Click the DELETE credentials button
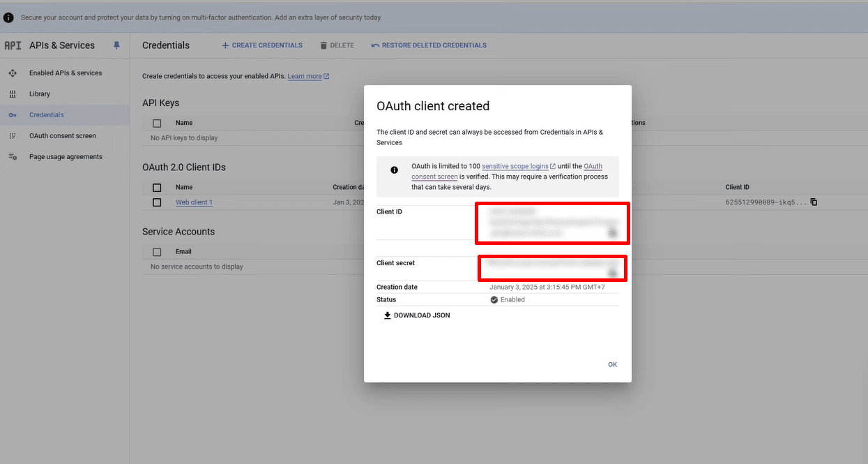 click(x=337, y=45)
